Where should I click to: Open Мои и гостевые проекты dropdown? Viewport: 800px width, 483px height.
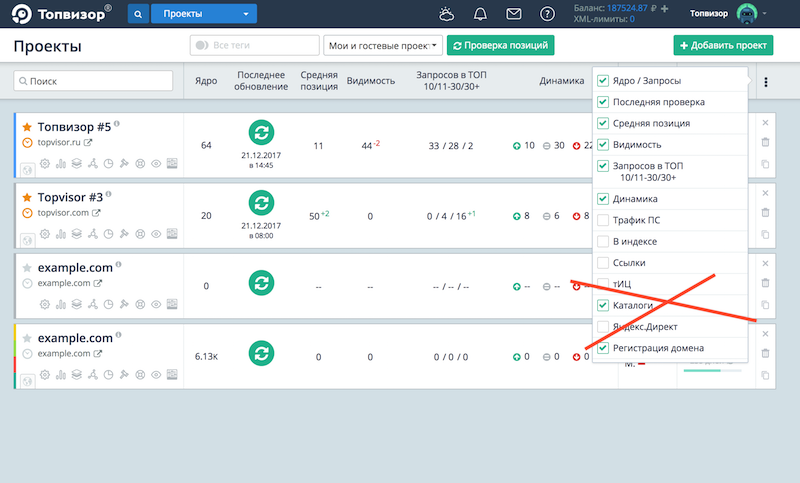click(x=383, y=46)
